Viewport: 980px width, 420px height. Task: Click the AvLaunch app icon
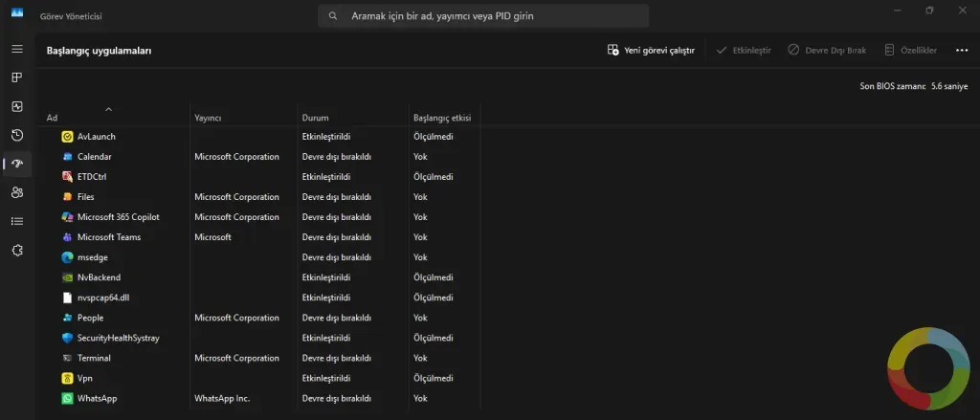(67, 136)
